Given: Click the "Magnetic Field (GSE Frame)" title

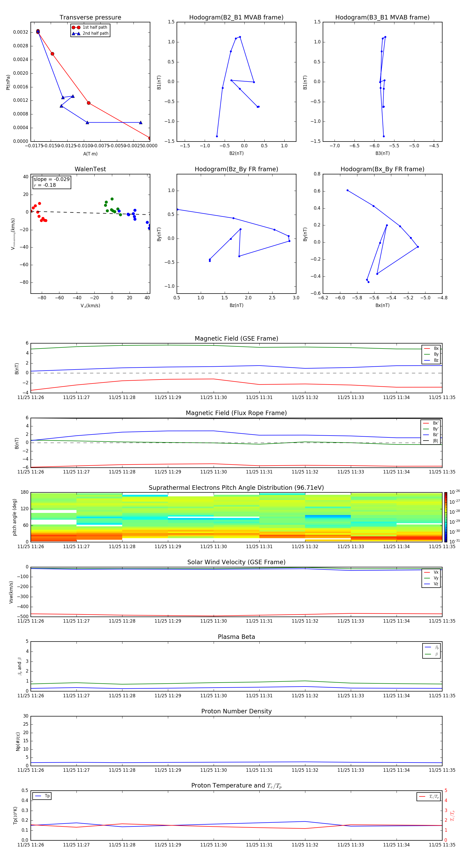Looking at the screenshot, I should [x=236, y=339].
